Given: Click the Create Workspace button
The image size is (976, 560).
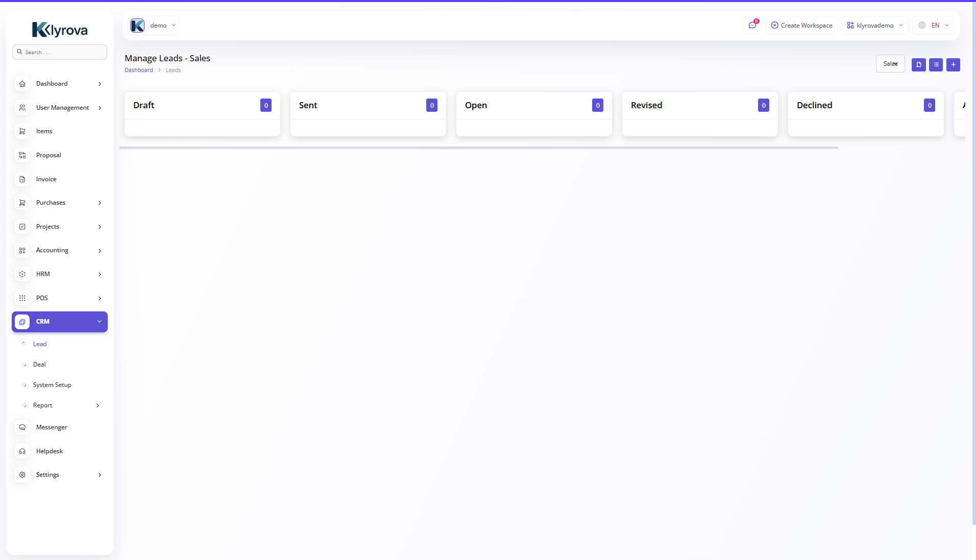Looking at the screenshot, I should [x=801, y=26].
